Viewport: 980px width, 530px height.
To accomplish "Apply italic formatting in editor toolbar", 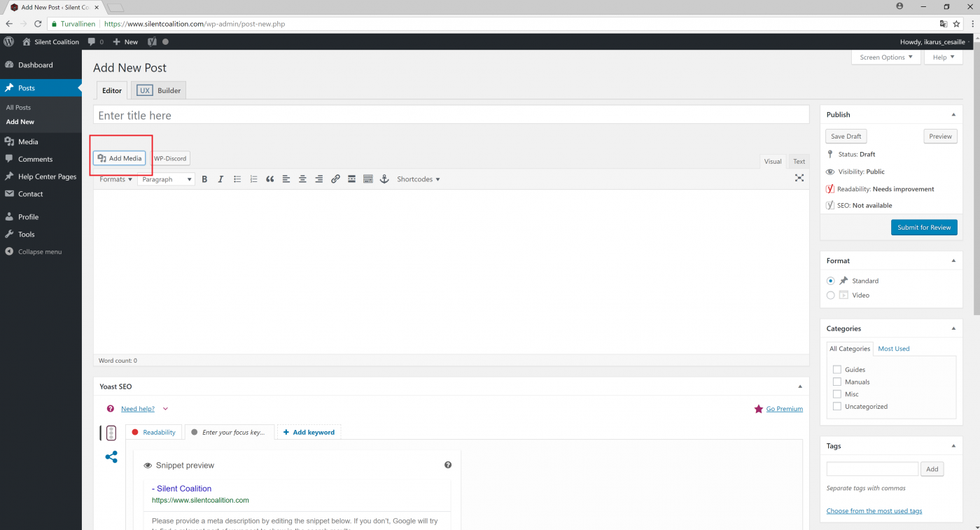I will tap(220, 179).
